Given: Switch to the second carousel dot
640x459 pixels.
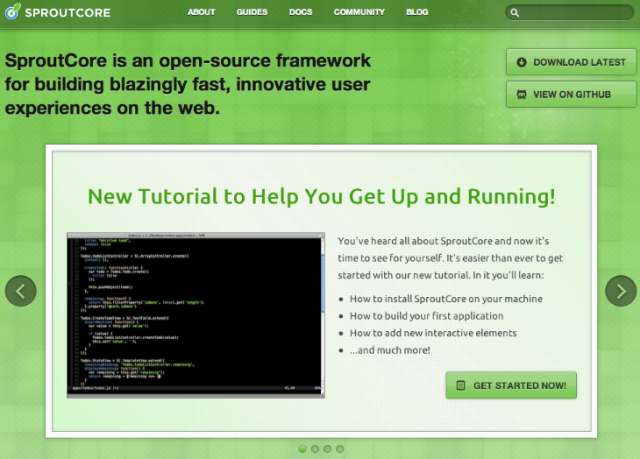Looking at the screenshot, I should 314,449.
